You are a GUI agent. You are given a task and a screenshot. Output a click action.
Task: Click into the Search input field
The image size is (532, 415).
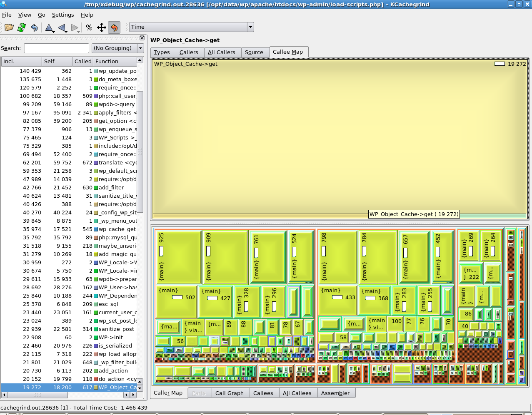point(57,48)
